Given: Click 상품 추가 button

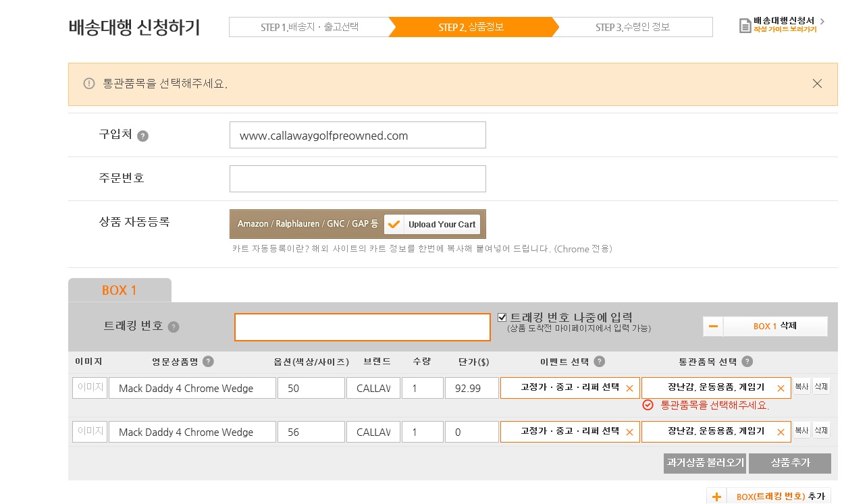Looking at the screenshot, I should pos(789,463).
